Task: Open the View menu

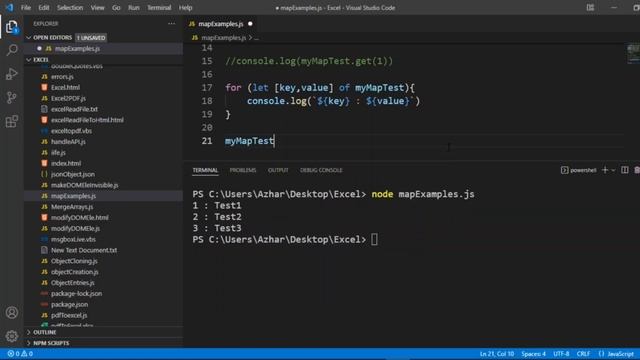Action: coord(97,8)
